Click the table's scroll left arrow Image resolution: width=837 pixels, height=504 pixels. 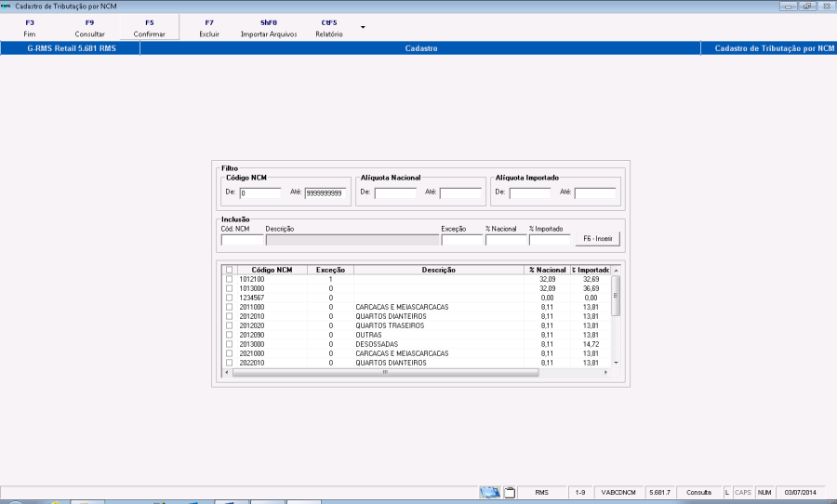(x=227, y=372)
